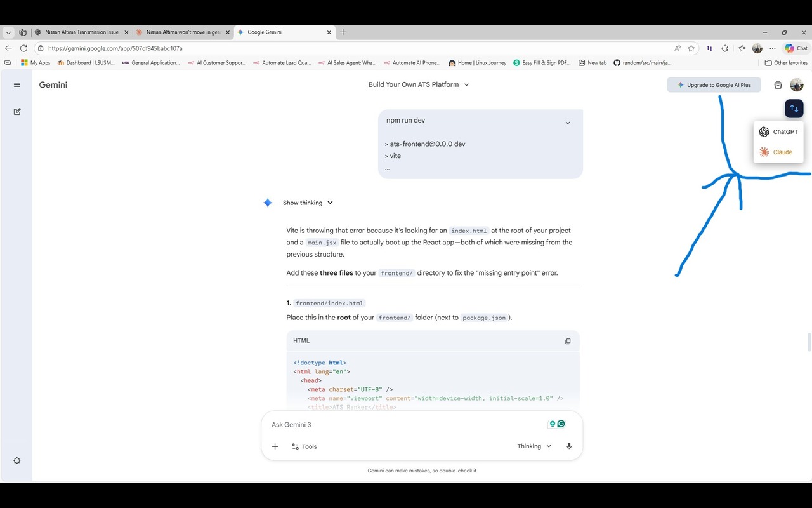Add this page to favorites with the star

pyautogui.click(x=691, y=48)
